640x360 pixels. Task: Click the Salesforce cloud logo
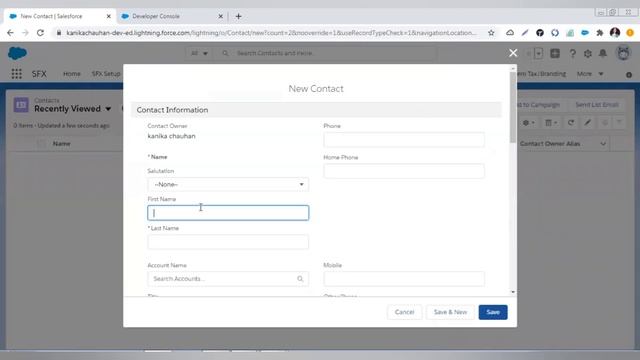coord(17,53)
